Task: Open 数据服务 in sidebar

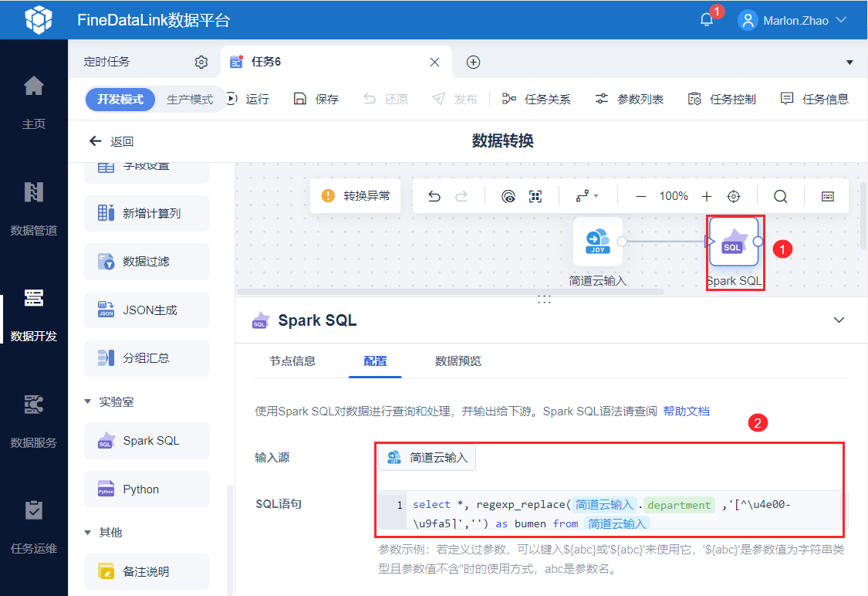Action: 34,421
